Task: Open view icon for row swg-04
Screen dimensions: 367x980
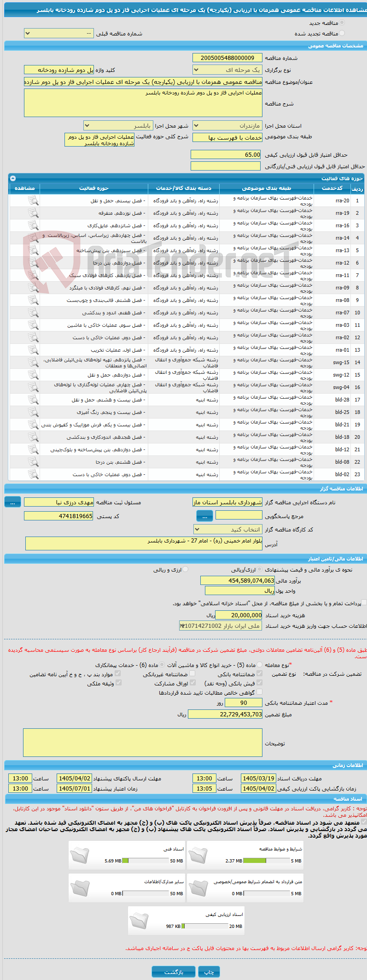Action: point(33,387)
